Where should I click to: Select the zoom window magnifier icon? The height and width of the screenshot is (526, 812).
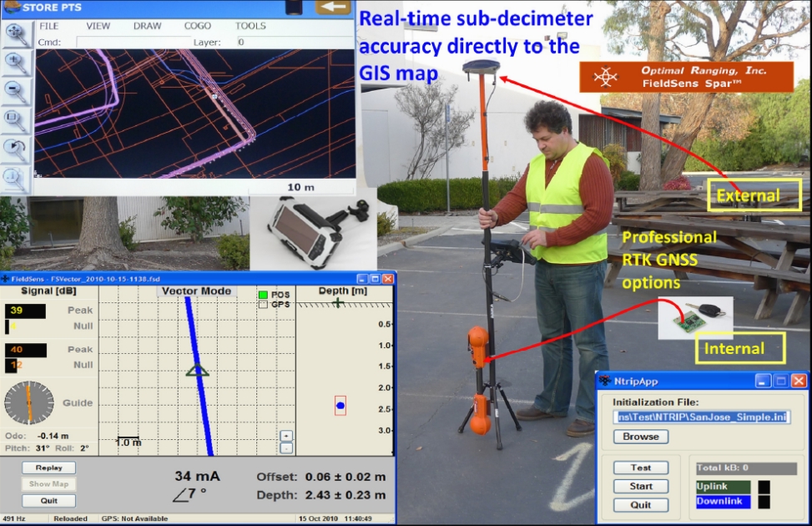(17, 120)
